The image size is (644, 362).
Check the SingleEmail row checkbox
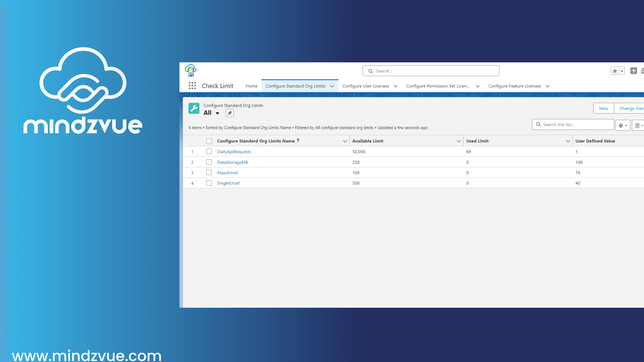(x=209, y=183)
